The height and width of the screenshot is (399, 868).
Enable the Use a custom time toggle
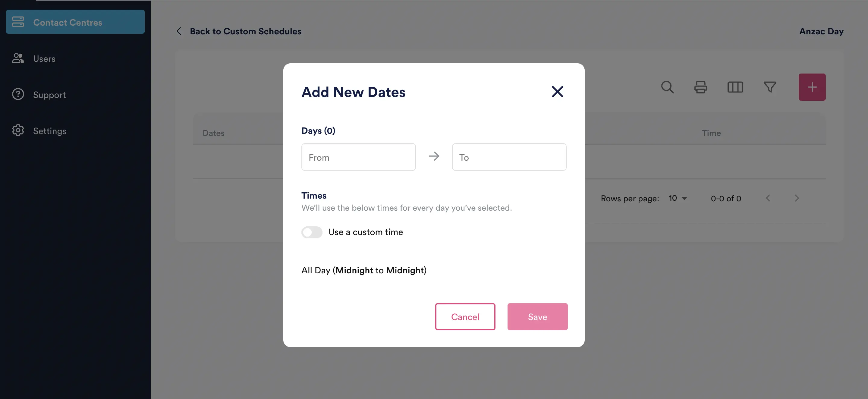[x=312, y=232]
